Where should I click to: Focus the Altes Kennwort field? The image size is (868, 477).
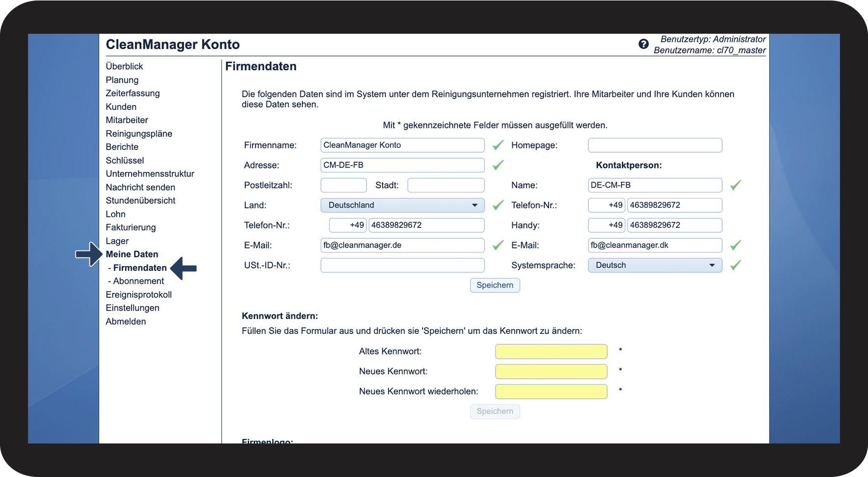tap(551, 352)
